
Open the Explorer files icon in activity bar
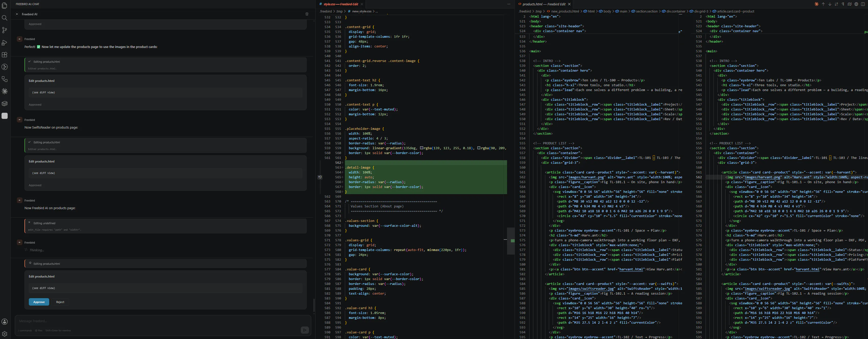coord(4,6)
